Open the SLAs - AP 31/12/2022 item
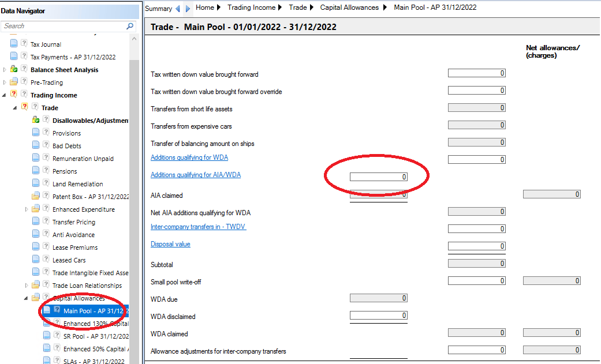Viewport: 601px width, 364px height. (94, 361)
